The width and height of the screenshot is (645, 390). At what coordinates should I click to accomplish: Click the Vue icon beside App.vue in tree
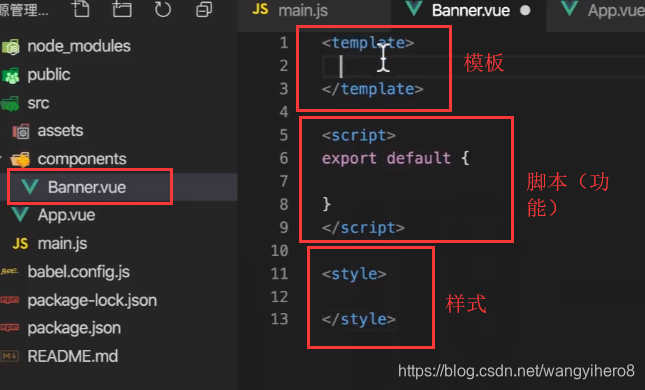coord(20,215)
